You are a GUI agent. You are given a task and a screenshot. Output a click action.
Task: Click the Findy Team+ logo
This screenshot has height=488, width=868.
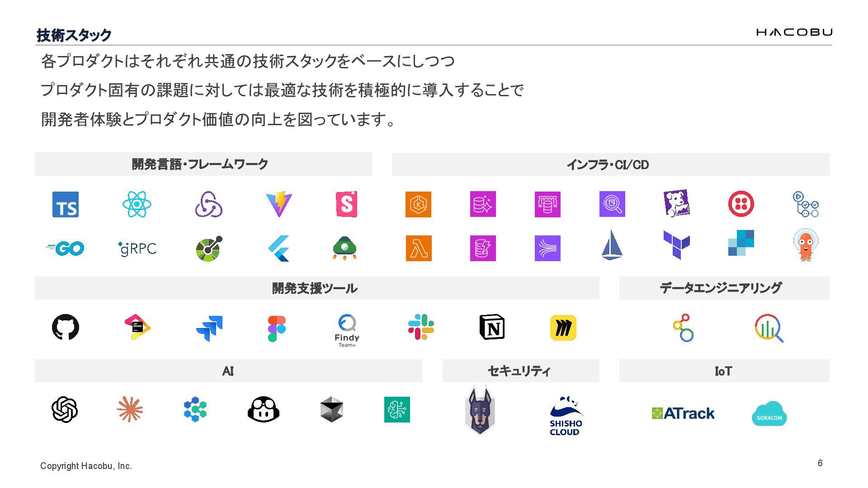point(347,331)
